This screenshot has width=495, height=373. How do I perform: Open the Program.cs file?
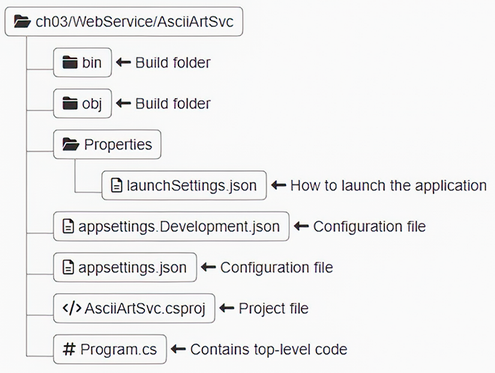[x=110, y=349]
